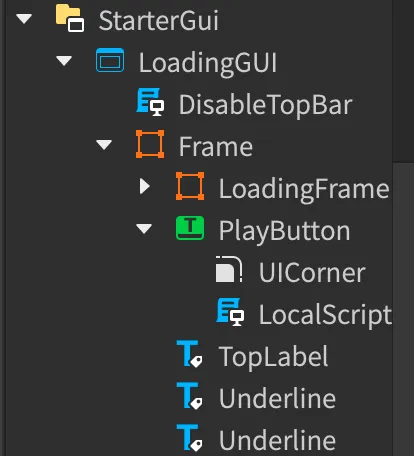
Task: Select the LocalScript item name
Action: click(325, 315)
